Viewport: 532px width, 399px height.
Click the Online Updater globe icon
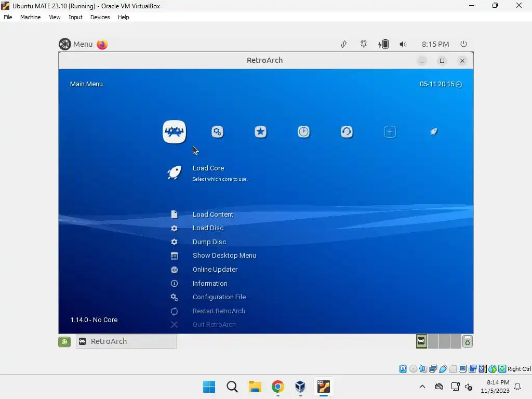coord(174,270)
